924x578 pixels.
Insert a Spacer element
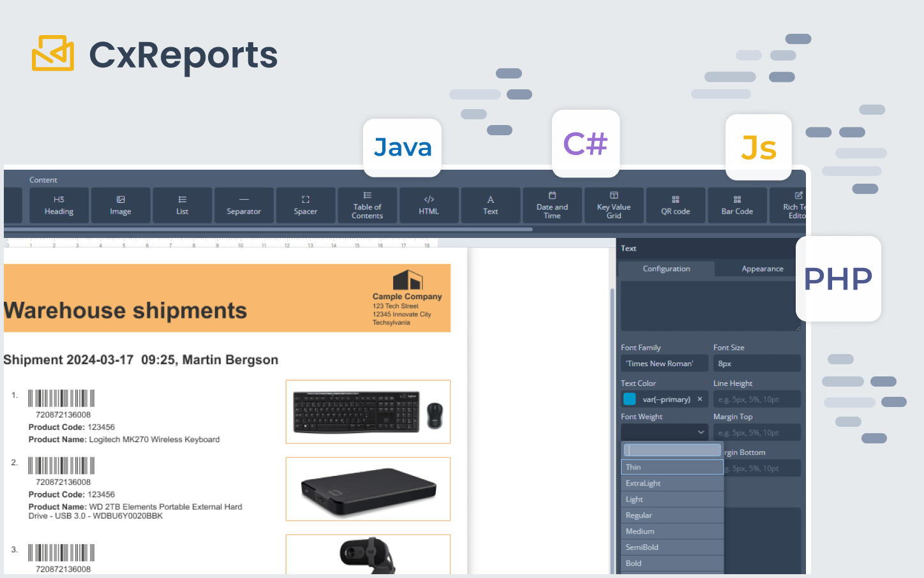tap(305, 205)
